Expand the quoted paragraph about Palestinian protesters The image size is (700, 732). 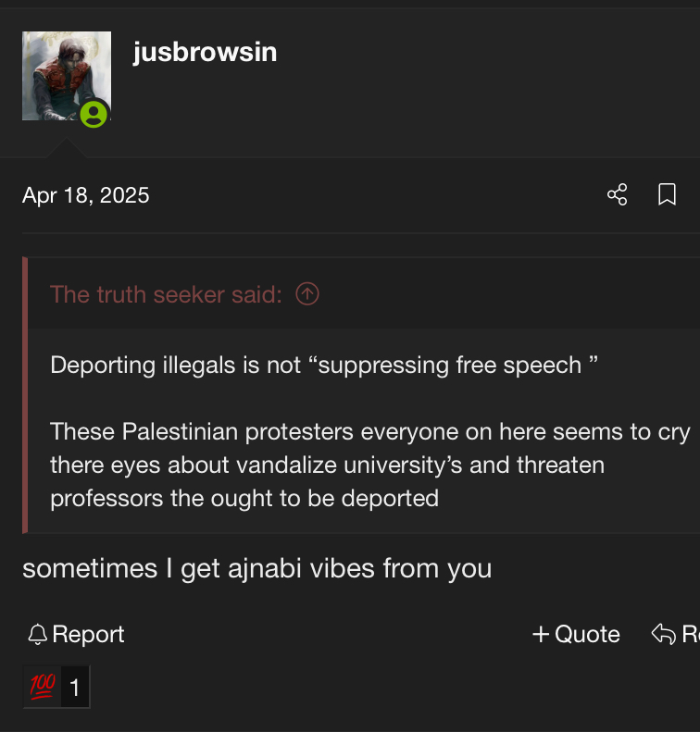click(x=370, y=465)
